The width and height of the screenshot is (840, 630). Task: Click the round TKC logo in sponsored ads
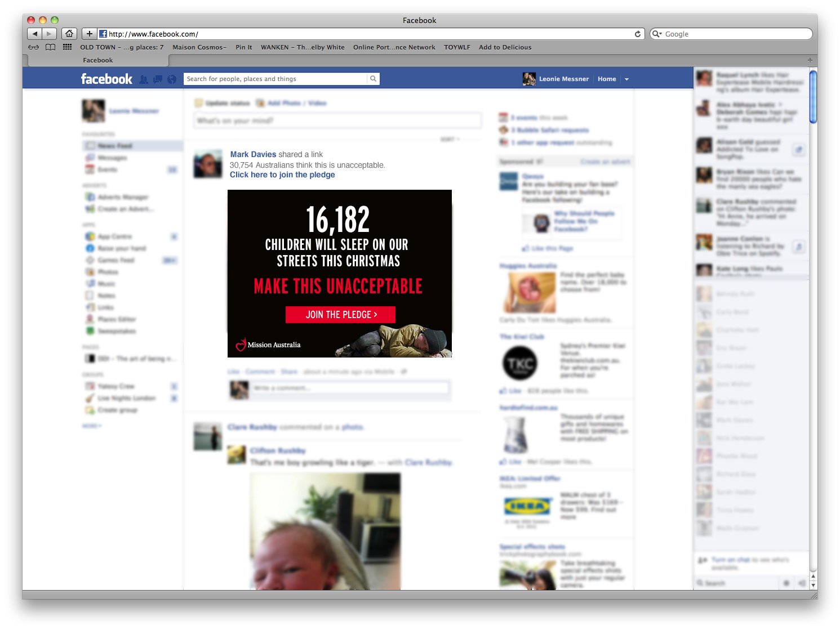(x=519, y=363)
